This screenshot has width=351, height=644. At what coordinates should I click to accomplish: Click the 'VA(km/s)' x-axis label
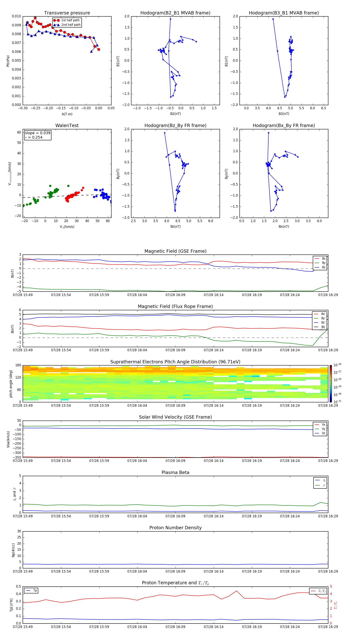click(x=67, y=227)
